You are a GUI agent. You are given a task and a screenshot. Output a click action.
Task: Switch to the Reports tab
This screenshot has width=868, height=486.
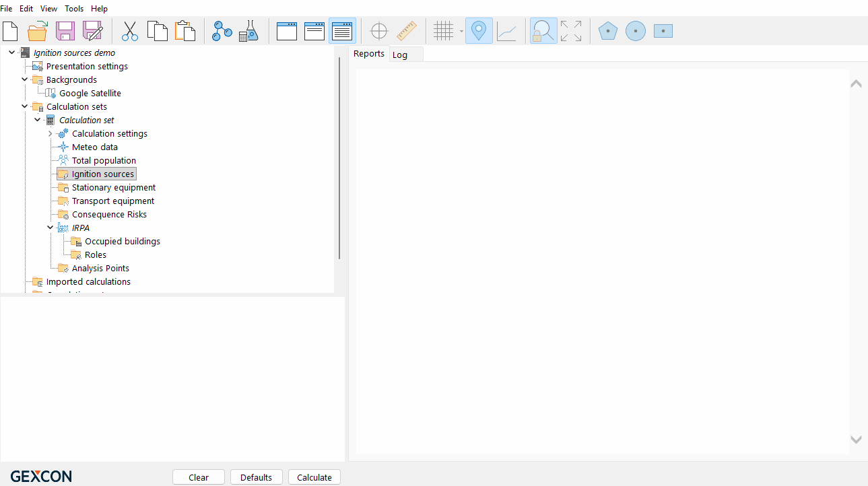pos(369,54)
